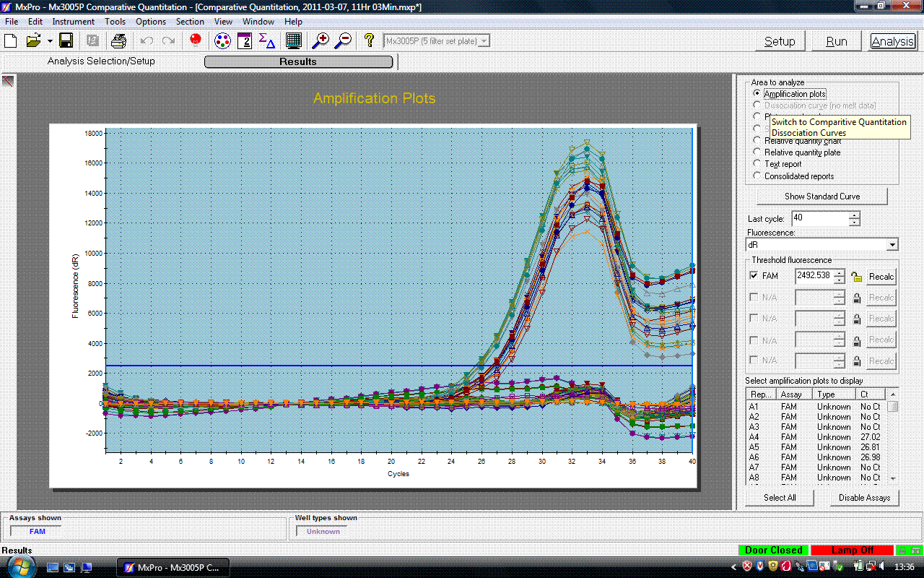Click the zoom in magnifier icon
Image resolution: width=924 pixels, height=578 pixels.
tap(320, 40)
